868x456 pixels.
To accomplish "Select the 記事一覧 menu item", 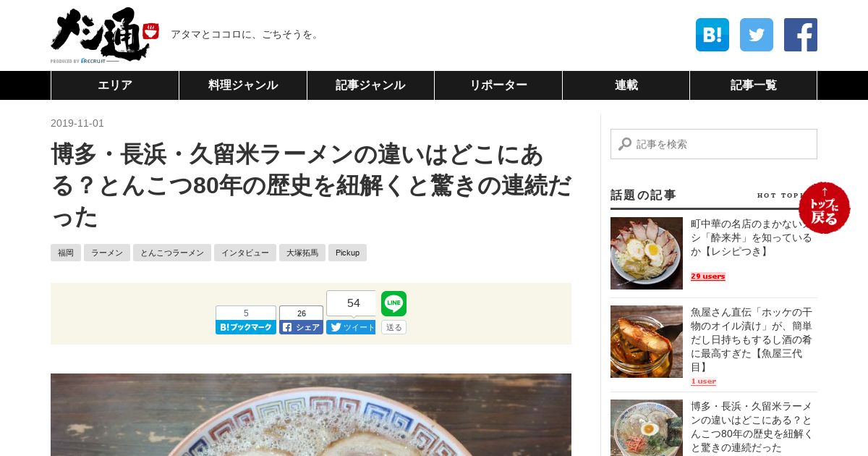I will (x=753, y=85).
